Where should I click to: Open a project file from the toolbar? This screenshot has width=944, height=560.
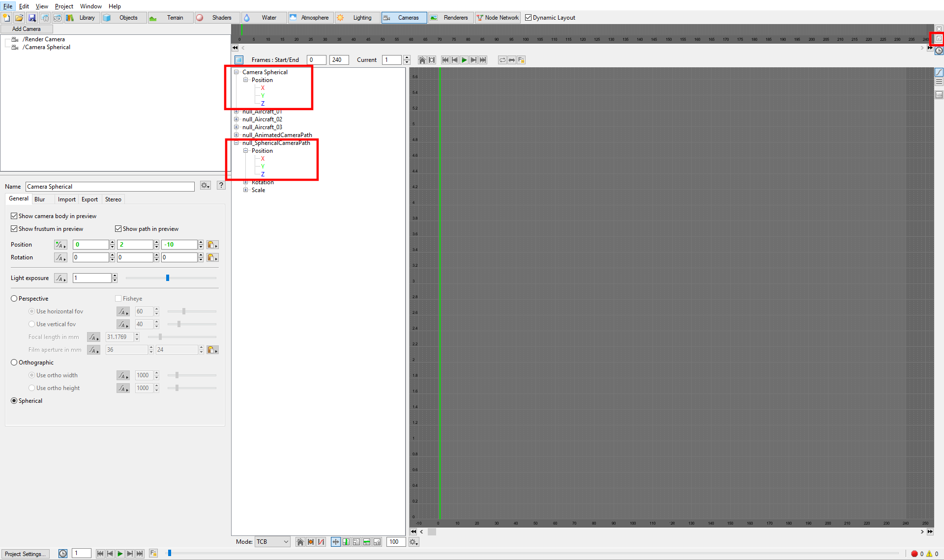(x=19, y=18)
